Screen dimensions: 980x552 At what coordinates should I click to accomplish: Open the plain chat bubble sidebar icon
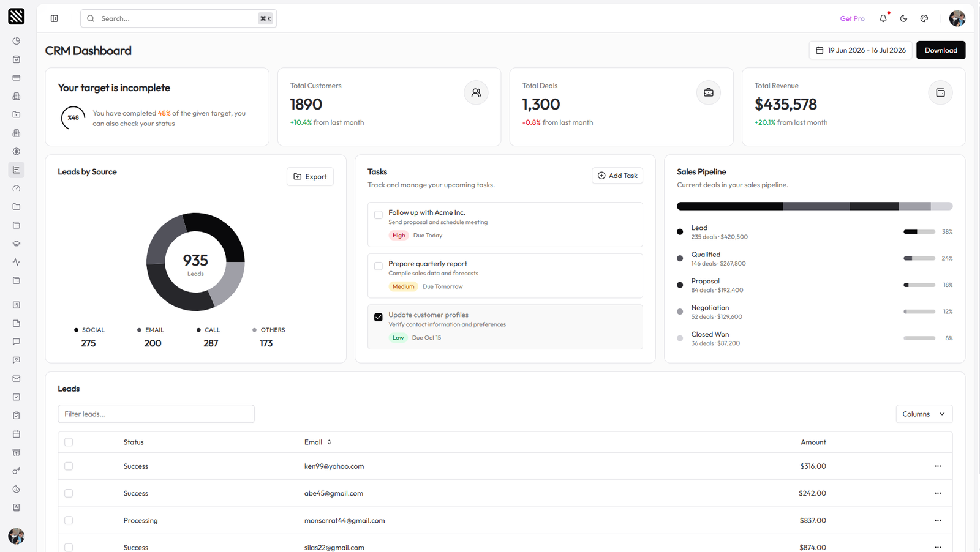point(17,341)
